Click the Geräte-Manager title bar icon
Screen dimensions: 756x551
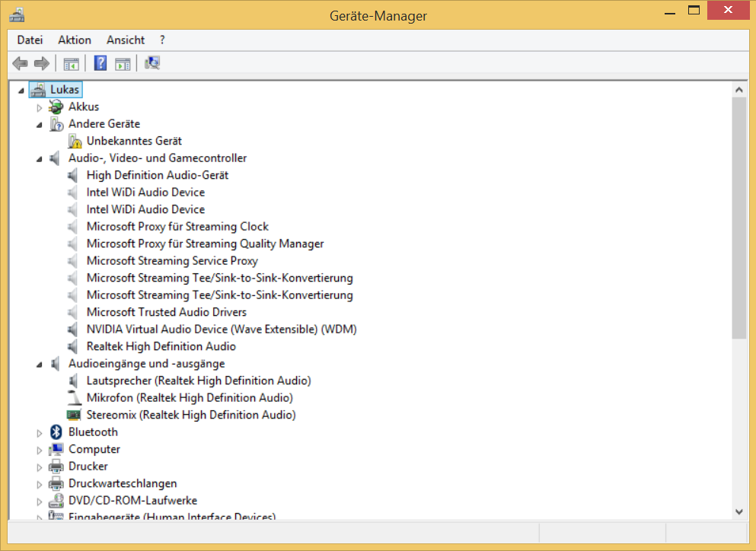coord(17,15)
